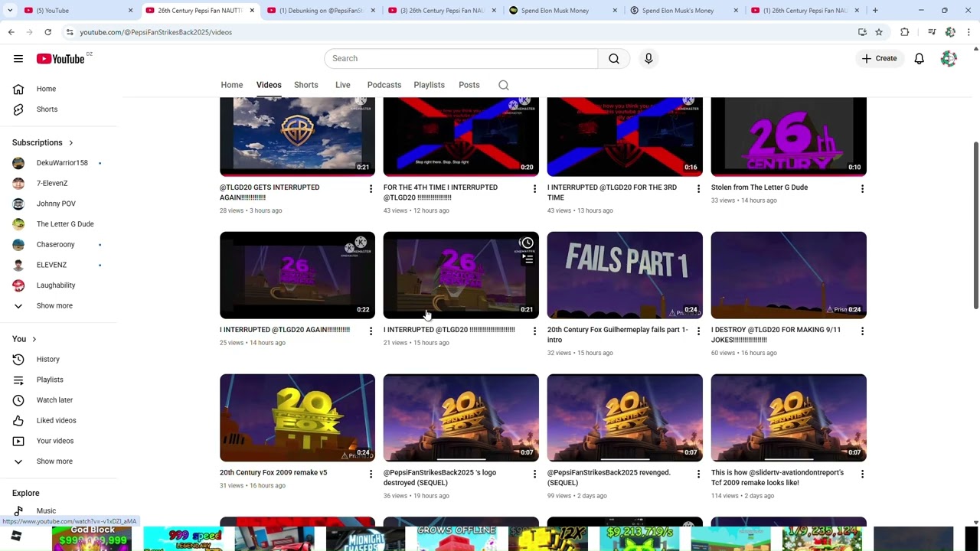The image size is (980, 551).
Task: Open the tab search dropdown in Chrome
Action: [10, 11]
